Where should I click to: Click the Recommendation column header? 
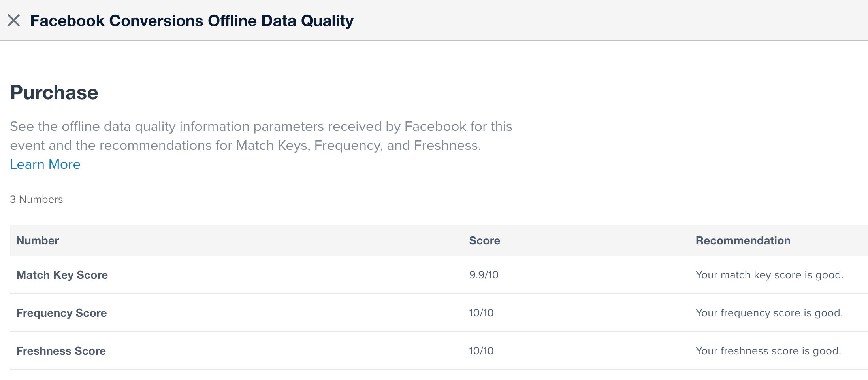743,240
